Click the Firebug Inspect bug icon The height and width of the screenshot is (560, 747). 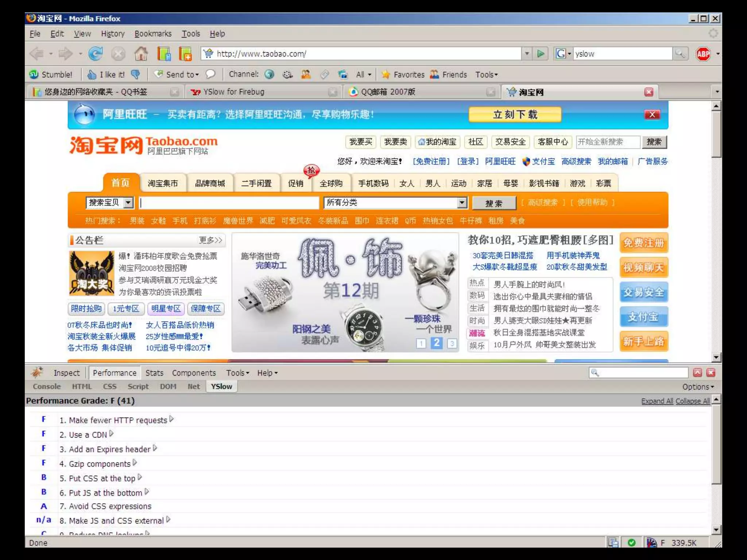pyautogui.click(x=37, y=372)
